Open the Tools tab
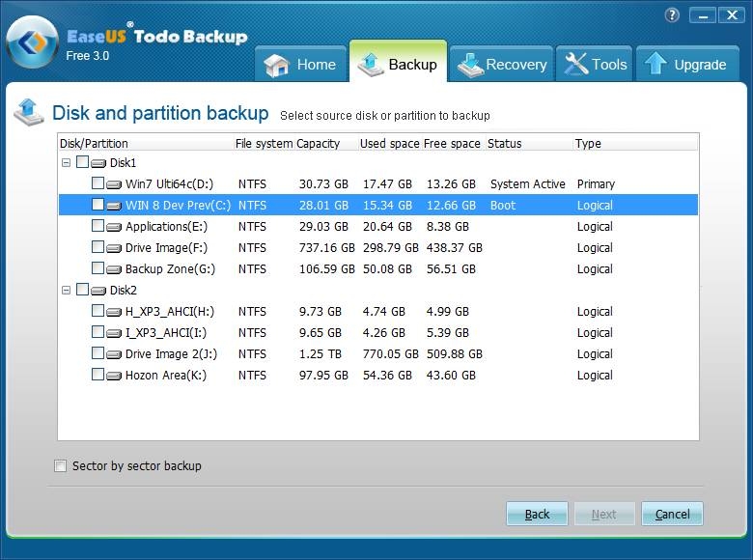Image resolution: width=753 pixels, height=560 pixels. (x=595, y=64)
